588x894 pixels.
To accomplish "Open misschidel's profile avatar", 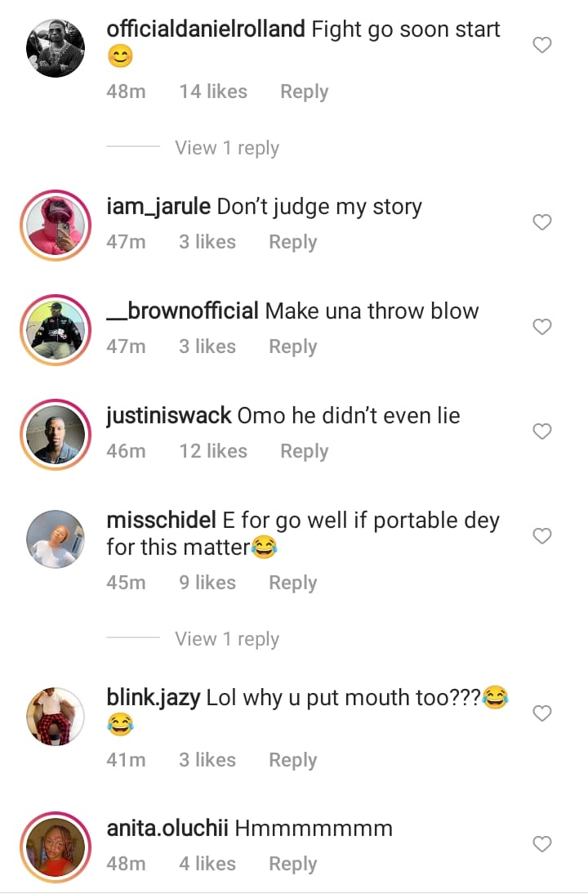I will point(56,539).
